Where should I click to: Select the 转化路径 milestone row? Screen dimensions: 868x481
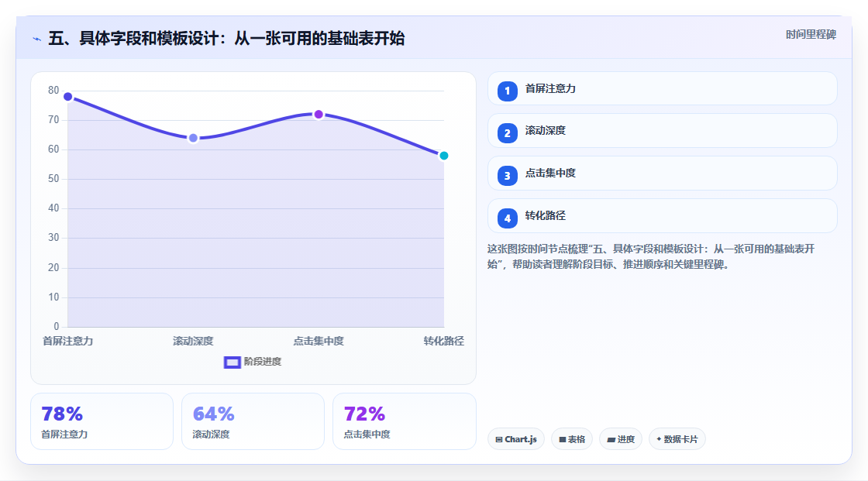click(662, 216)
